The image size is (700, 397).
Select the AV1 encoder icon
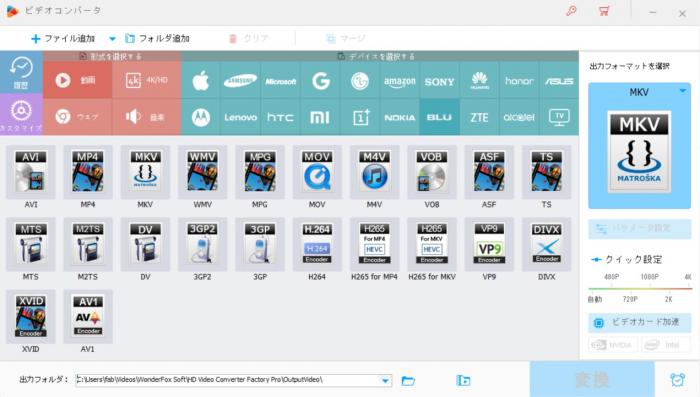click(x=88, y=317)
